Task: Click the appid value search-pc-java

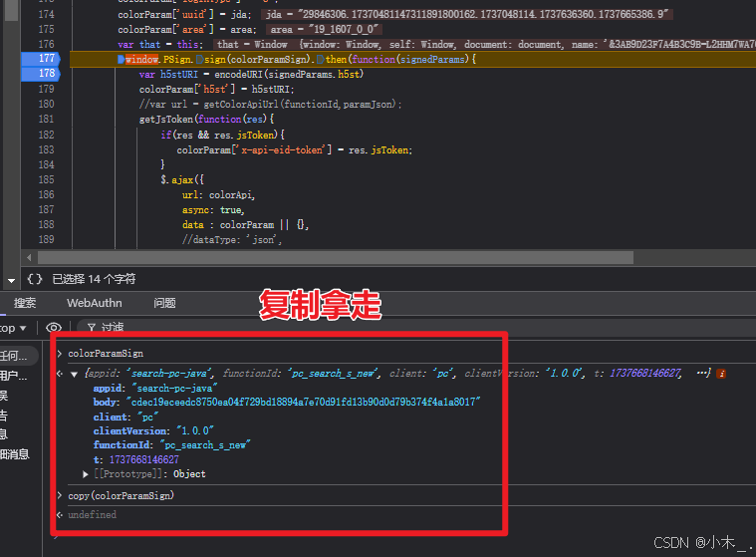Action: pos(174,388)
